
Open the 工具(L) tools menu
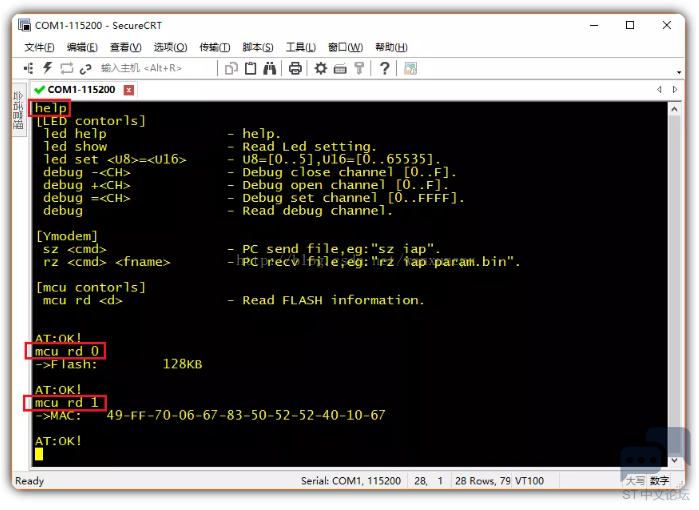coord(301,47)
